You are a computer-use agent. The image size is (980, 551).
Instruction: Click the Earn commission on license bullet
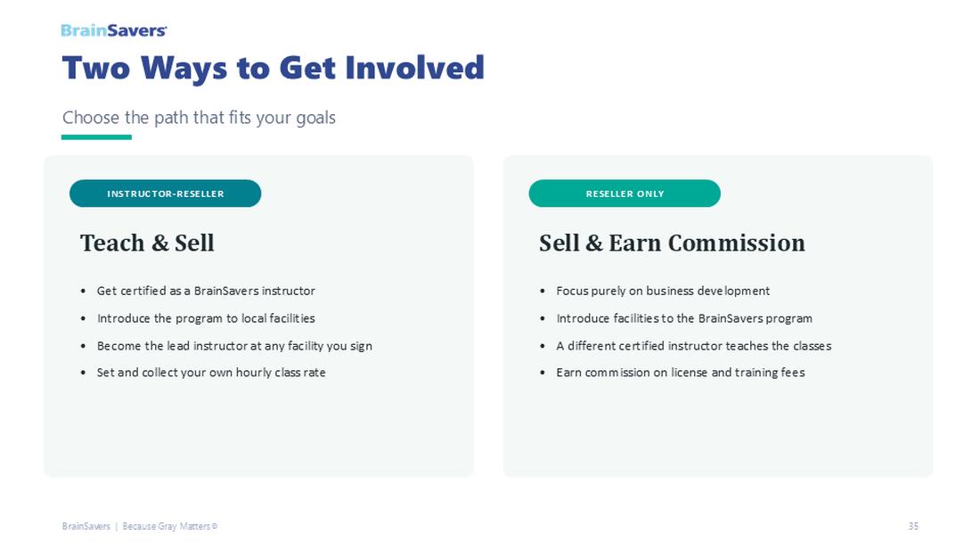tap(681, 372)
